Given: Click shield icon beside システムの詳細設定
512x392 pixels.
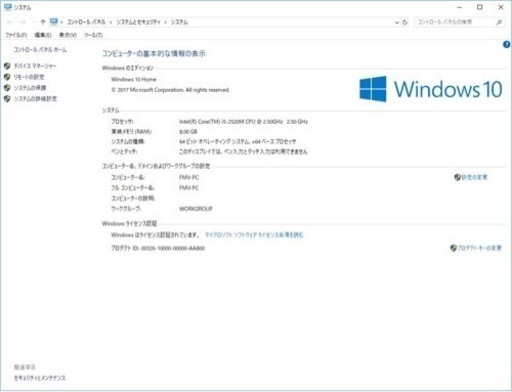Looking at the screenshot, I should tap(7, 99).
